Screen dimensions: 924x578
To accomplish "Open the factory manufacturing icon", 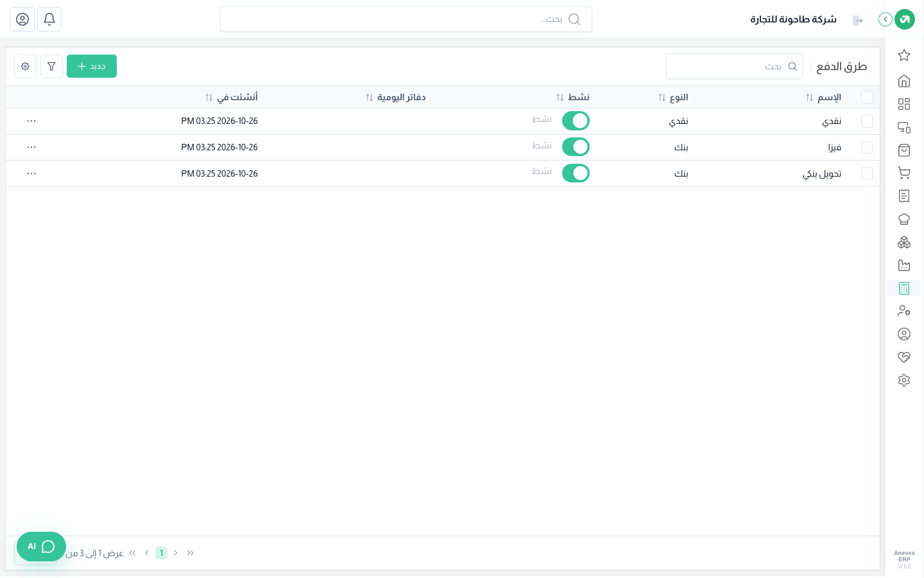I will point(904,265).
